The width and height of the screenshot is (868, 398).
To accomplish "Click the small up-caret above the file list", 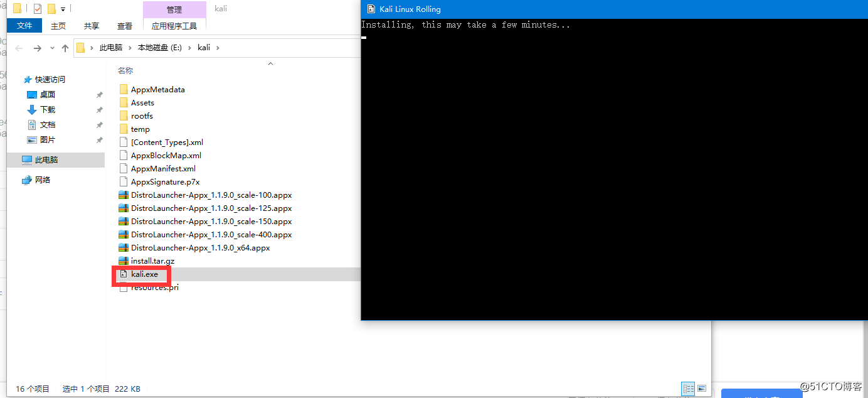I will click(x=271, y=63).
